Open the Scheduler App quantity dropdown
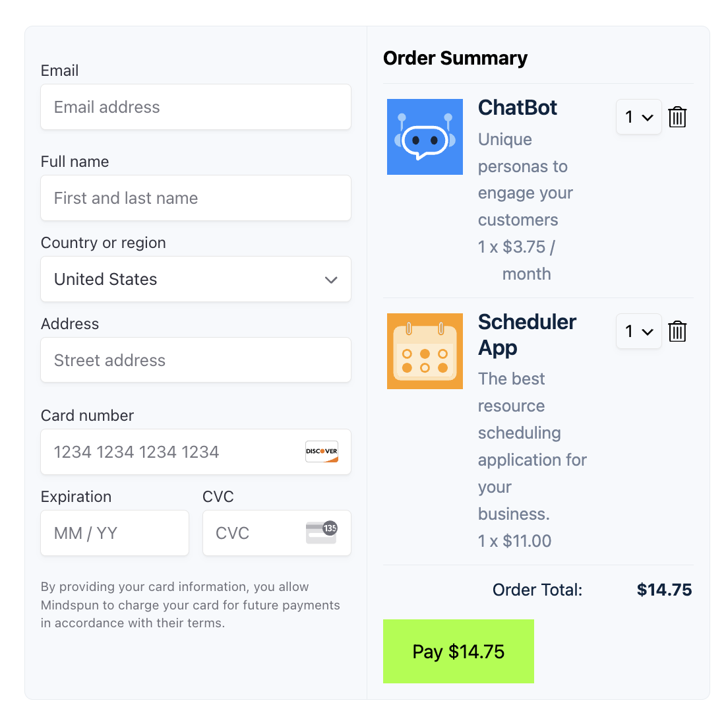 (x=638, y=331)
